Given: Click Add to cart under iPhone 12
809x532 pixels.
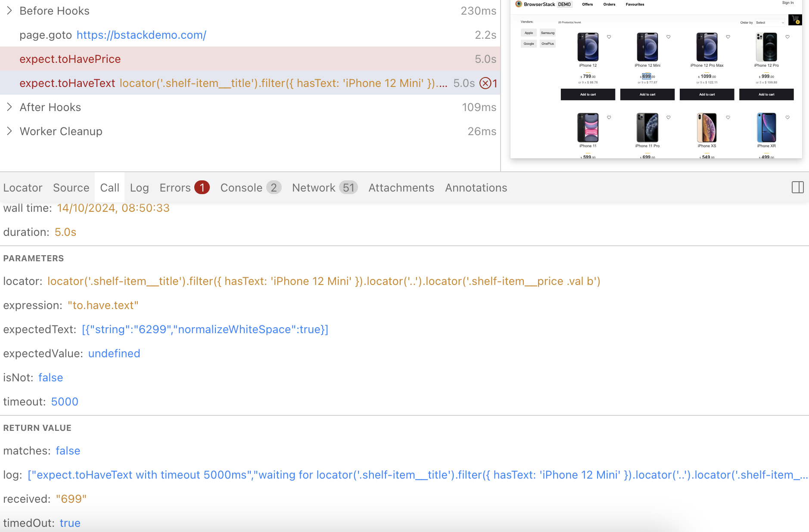Looking at the screenshot, I should click(x=588, y=94).
